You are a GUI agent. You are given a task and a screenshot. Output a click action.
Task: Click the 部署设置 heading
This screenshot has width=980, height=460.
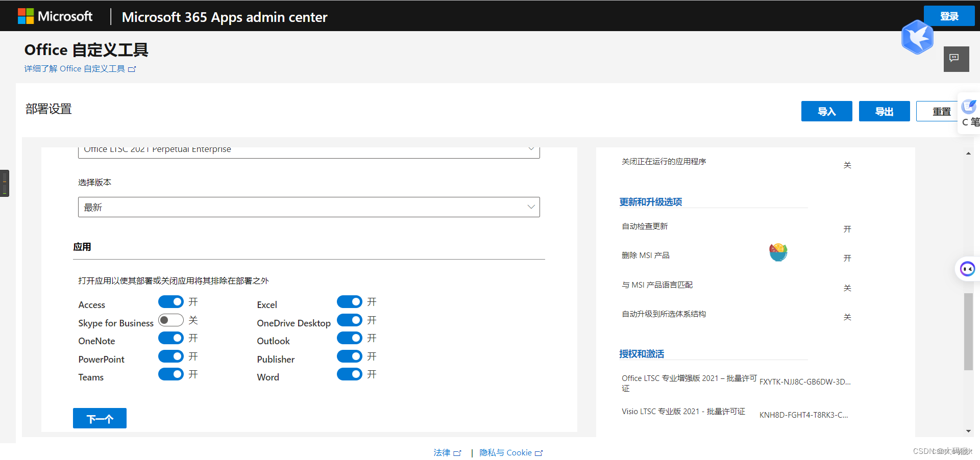48,109
